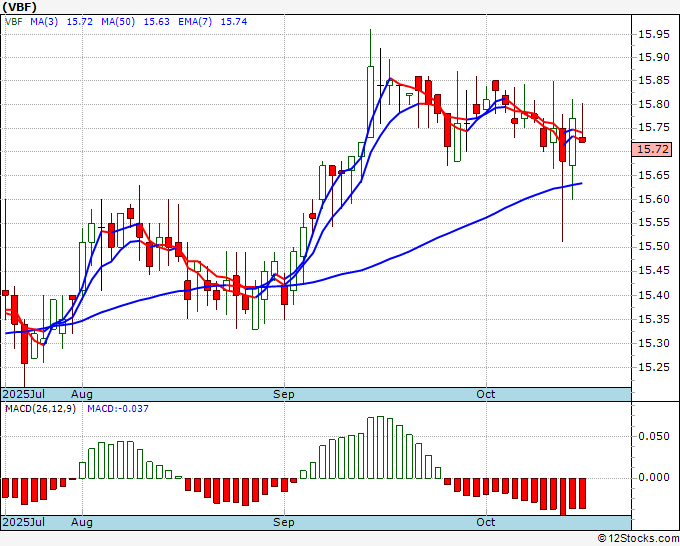Click the 15.25 price axis label
This screenshot has width=680, height=546.
click(654, 367)
